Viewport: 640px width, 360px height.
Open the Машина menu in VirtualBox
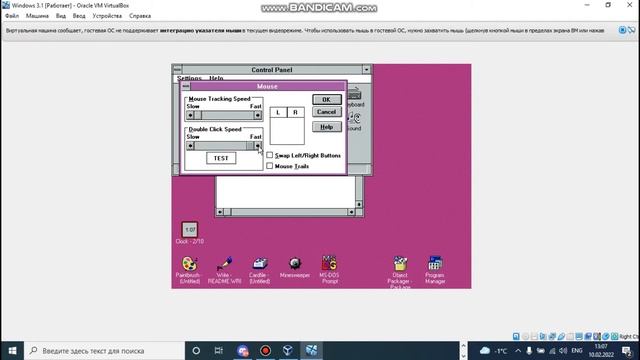tap(37, 16)
